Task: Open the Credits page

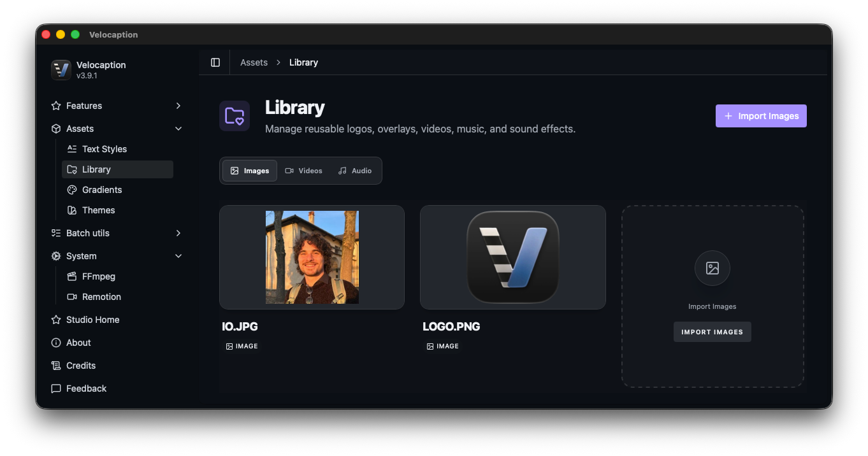Action: tap(117, 366)
